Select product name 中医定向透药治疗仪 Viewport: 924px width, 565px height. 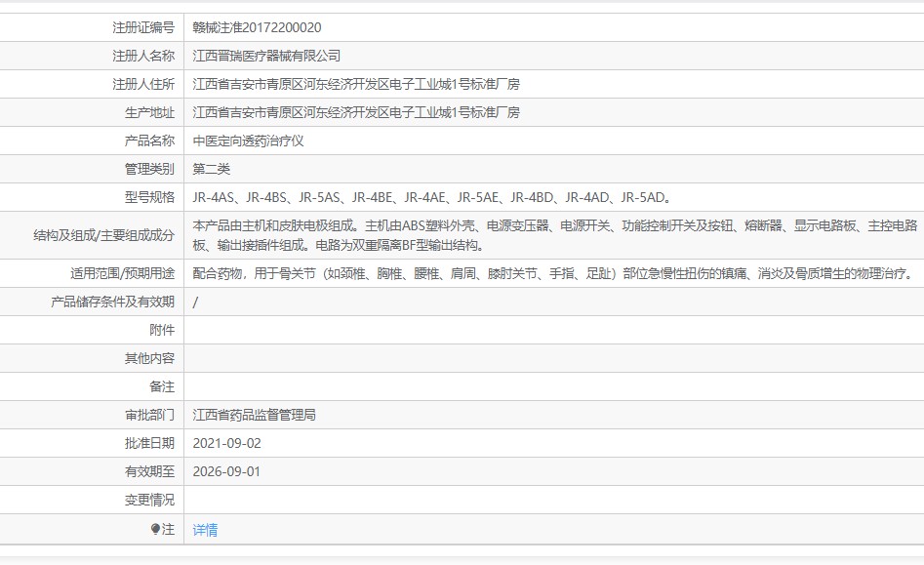(x=248, y=141)
